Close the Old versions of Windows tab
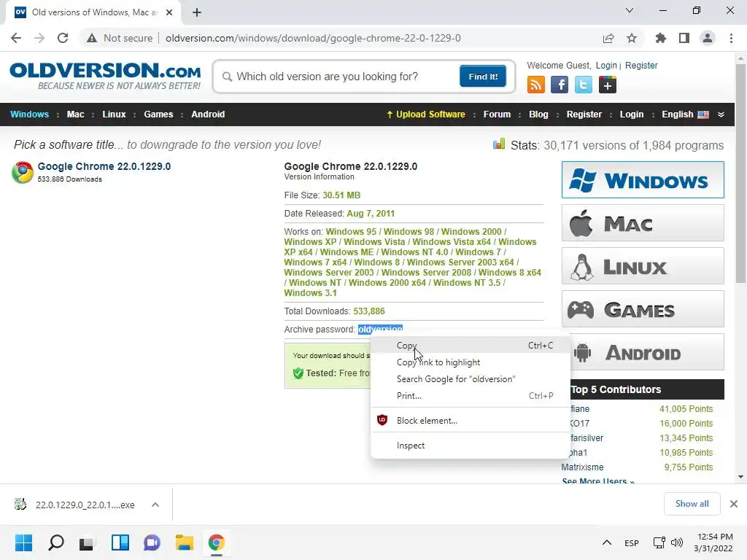This screenshot has width=747, height=560. coord(169,12)
